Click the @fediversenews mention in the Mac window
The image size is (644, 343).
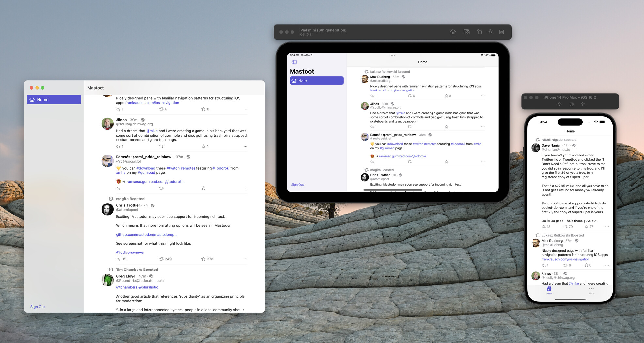[x=130, y=252]
